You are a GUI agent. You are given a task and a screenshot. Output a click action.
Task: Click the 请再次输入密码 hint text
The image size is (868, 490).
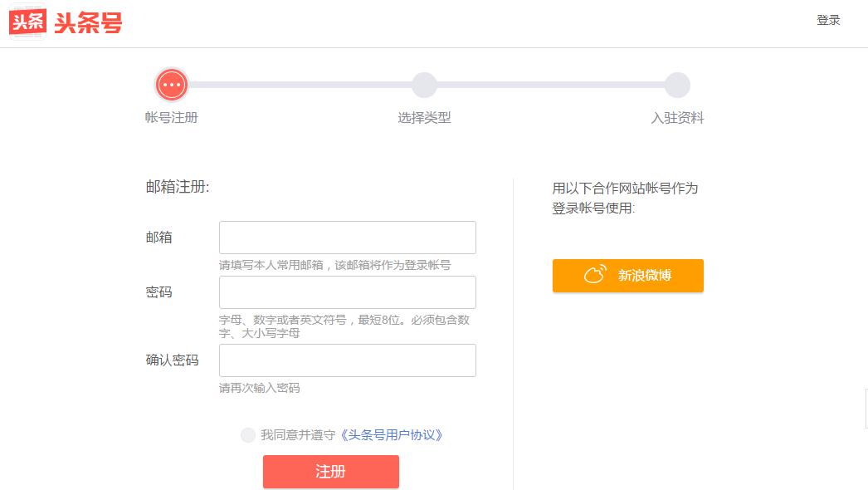259,388
